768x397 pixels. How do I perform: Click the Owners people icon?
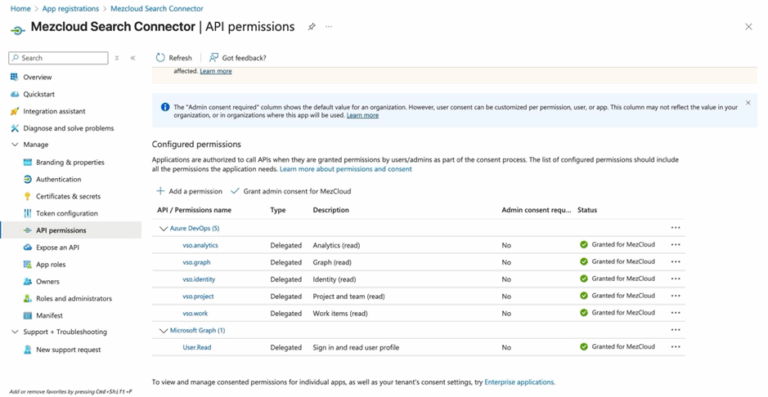pyautogui.click(x=27, y=281)
